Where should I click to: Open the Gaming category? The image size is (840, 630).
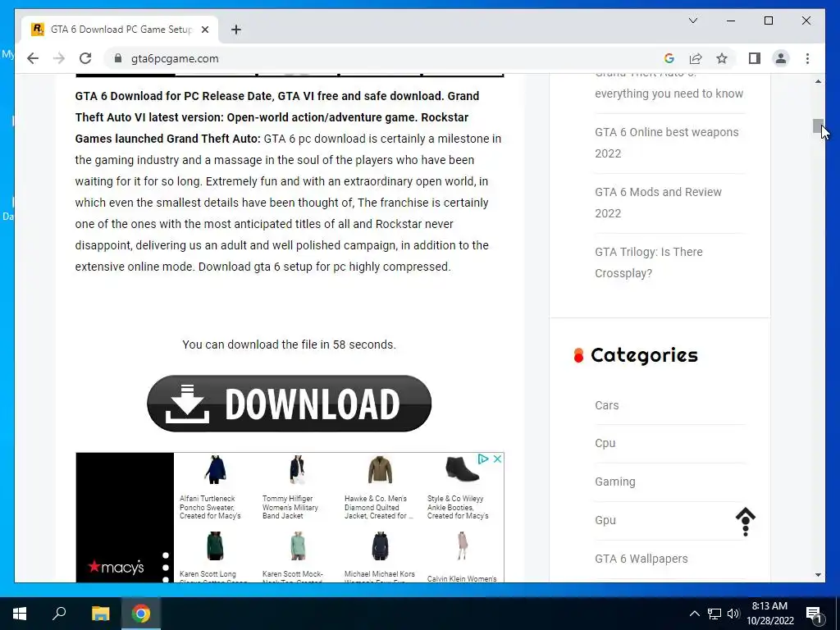(615, 482)
